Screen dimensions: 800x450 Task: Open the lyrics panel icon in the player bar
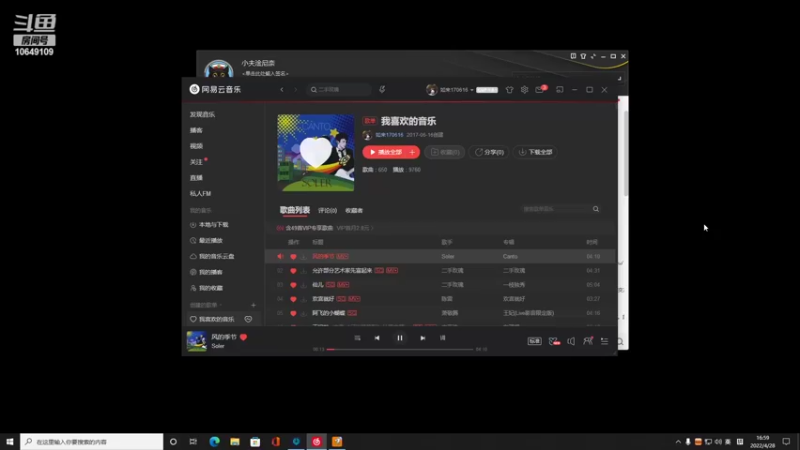pos(442,338)
